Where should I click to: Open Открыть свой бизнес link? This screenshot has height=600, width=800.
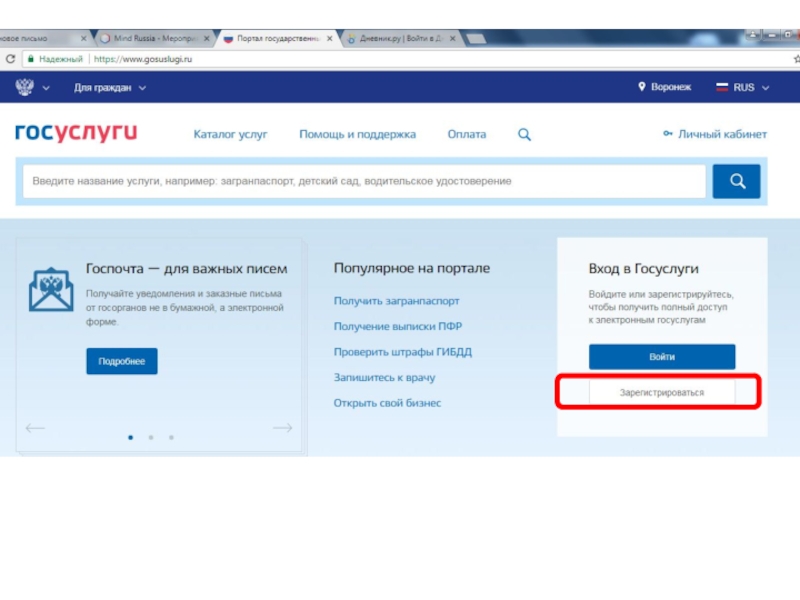coord(387,403)
